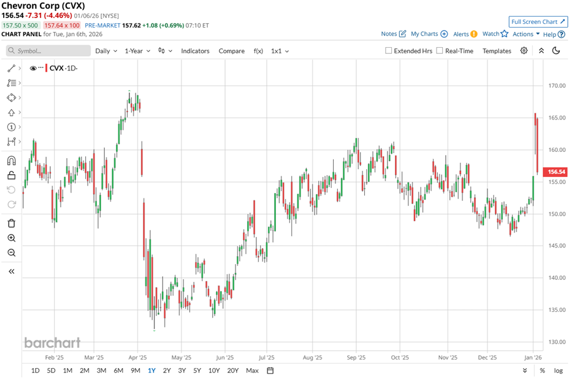Toggle the log scale option
This screenshot has width=574, height=392.
point(559,371)
